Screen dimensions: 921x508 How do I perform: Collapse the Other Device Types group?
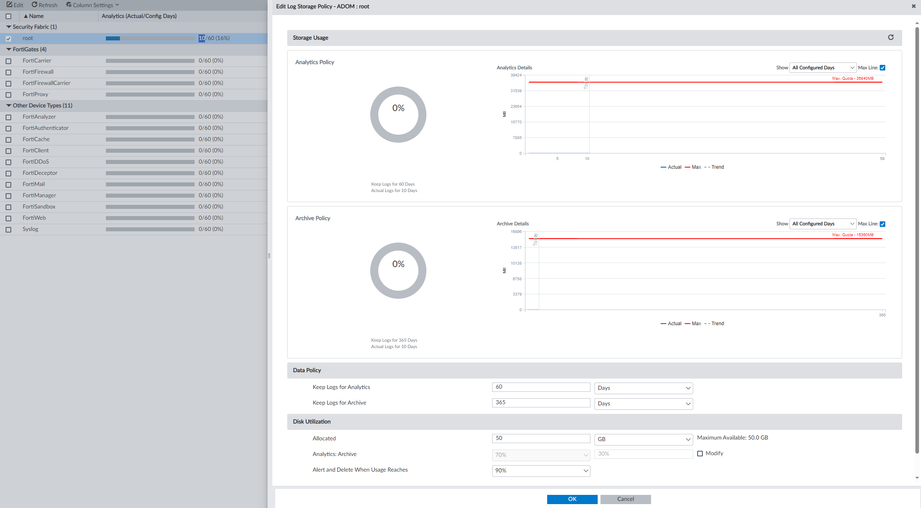pos(9,105)
